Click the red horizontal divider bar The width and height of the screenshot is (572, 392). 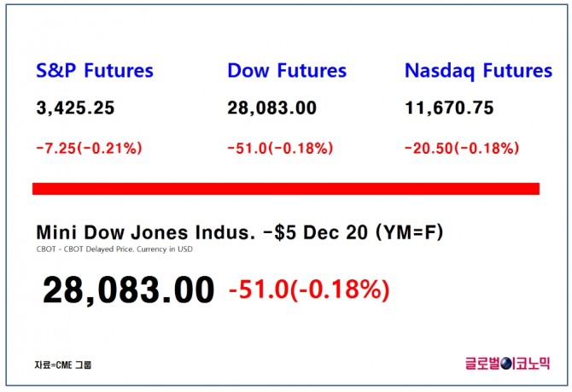pyautogui.click(x=286, y=188)
